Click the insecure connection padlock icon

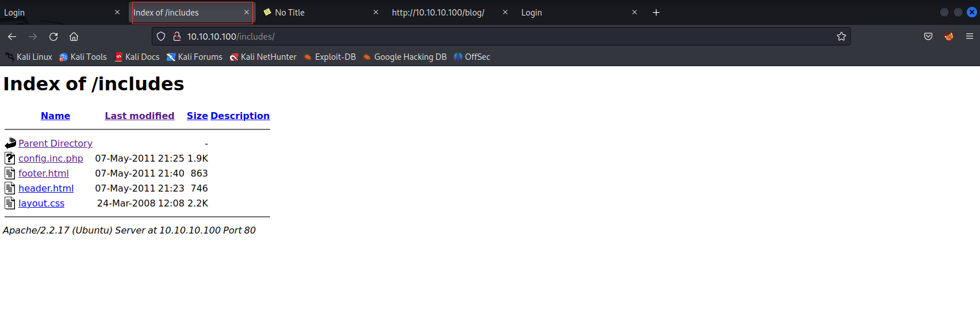(177, 36)
